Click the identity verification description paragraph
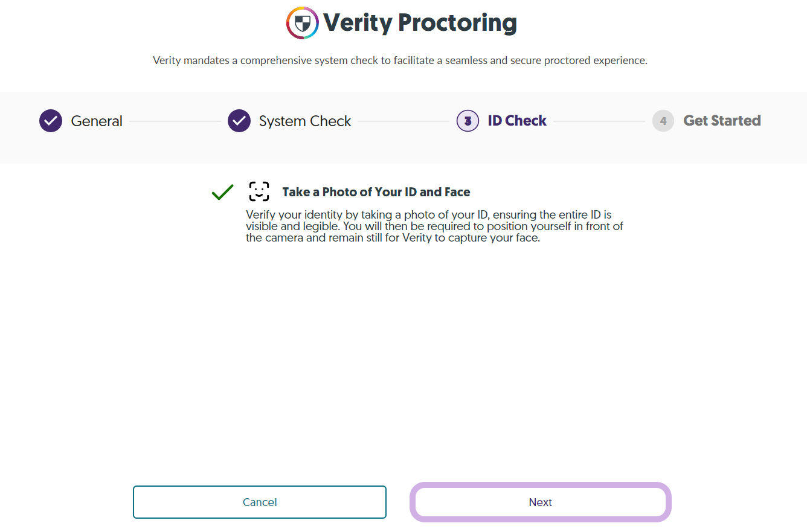Viewport: 807px width, 532px height. click(x=434, y=226)
